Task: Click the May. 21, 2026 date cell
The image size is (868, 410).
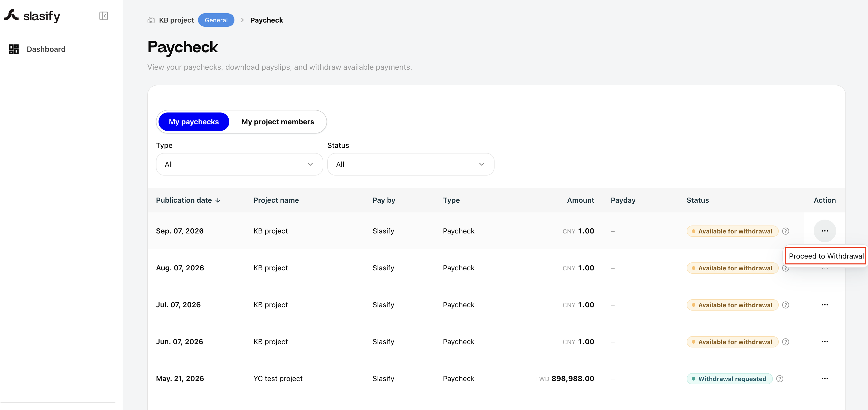Action: tap(180, 378)
